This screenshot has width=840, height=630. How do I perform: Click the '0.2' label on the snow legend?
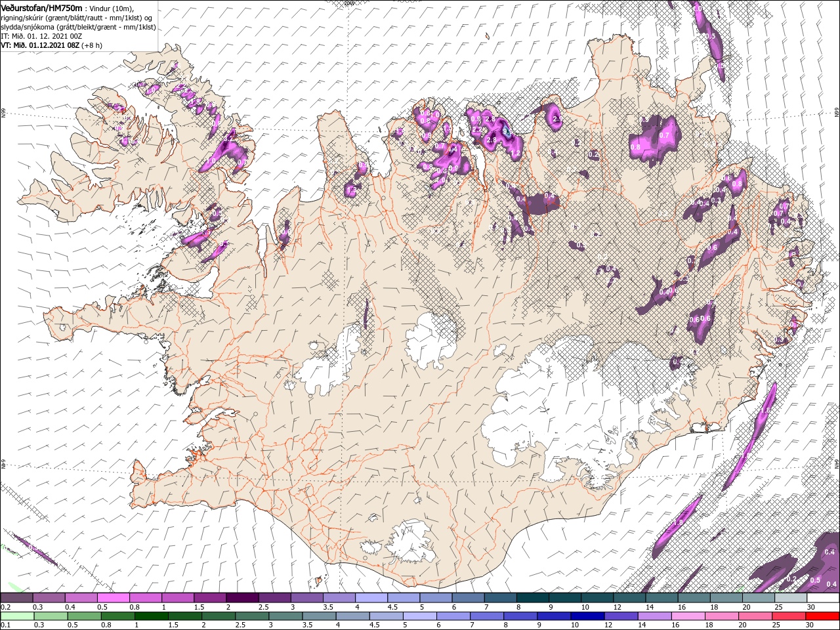point(6,607)
